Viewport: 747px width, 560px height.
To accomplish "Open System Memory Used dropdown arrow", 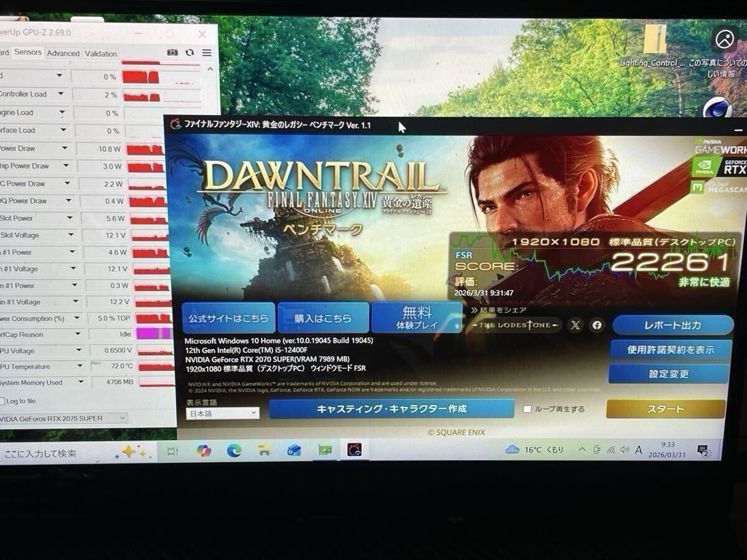I will click(82, 383).
